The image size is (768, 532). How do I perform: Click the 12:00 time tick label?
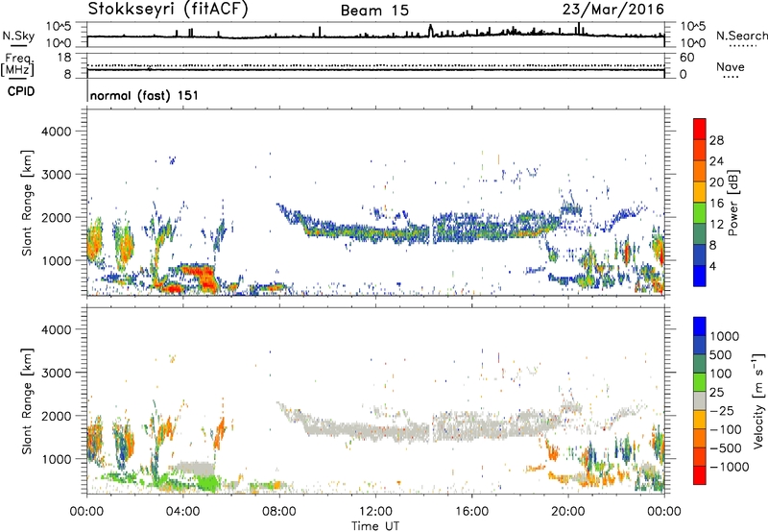tap(375, 512)
